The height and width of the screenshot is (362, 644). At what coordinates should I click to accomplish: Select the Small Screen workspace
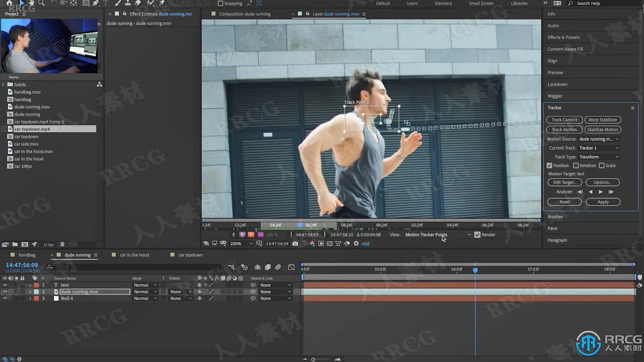click(x=481, y=3)
